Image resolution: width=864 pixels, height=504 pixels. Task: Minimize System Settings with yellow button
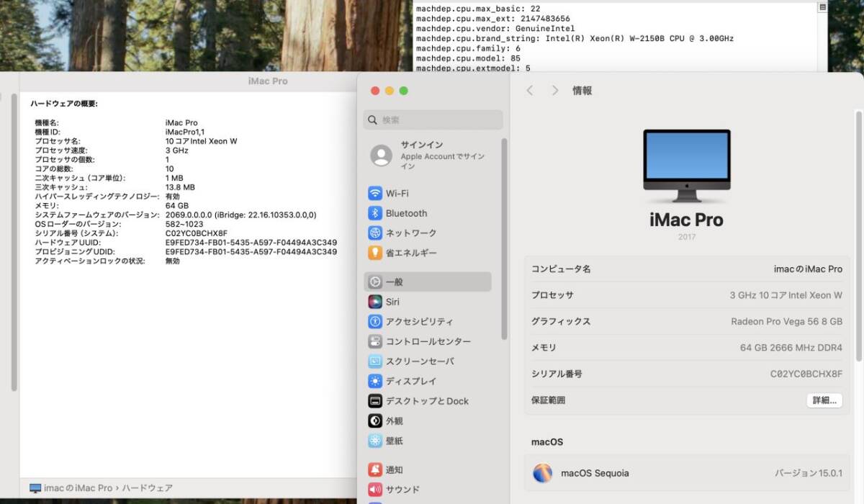[389, 91]
